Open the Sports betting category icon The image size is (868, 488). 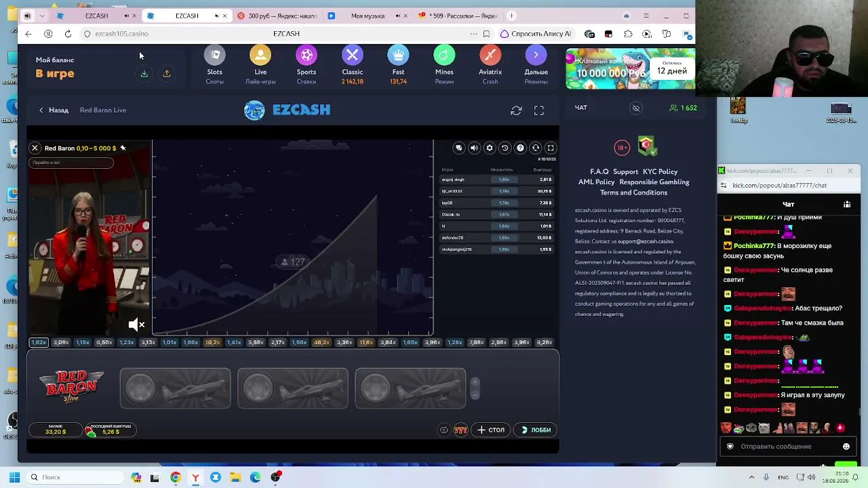pos(307,56)
